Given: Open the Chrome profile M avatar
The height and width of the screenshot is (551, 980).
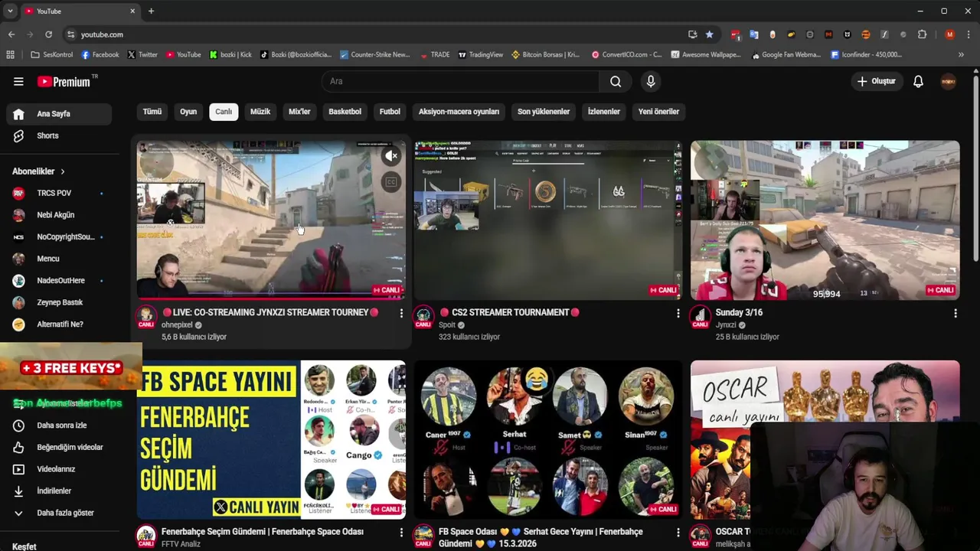Looking at the screenshot, I should [x=949, y=34].
